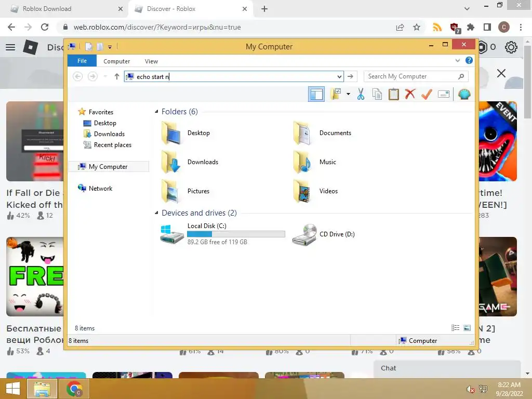The width and height of the screenshot is (532, 399).
Task: Select the Documents folder icon
Action: click(x=303, y=134)
